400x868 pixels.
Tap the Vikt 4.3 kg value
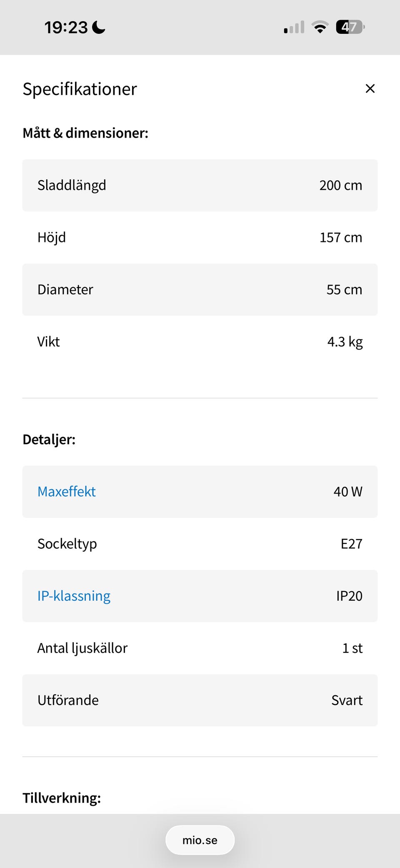click(345, 342)
